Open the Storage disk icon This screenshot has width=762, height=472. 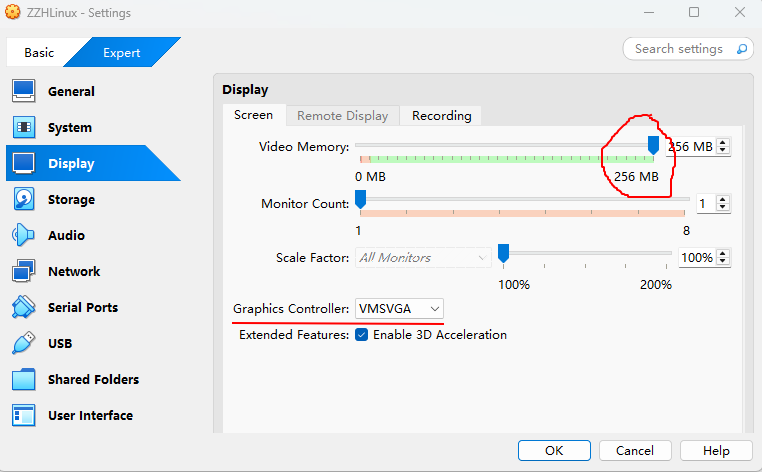tap(24, 199)
